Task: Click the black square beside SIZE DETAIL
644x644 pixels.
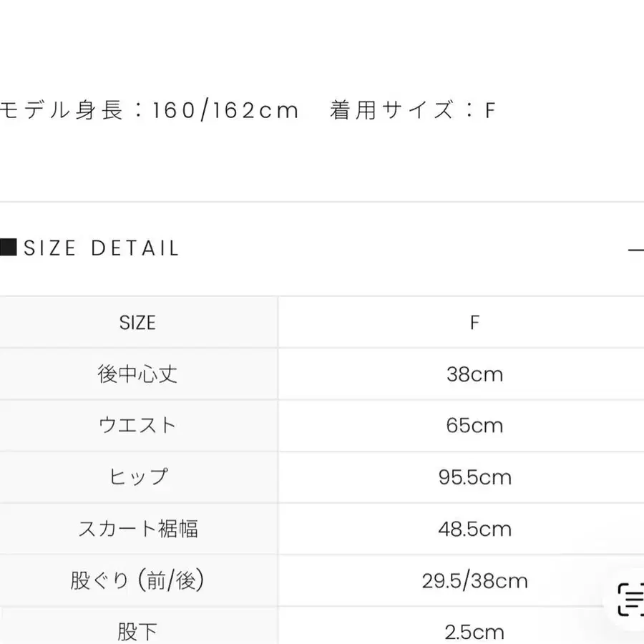Action: pyautogui.click(x=9, y=248)
